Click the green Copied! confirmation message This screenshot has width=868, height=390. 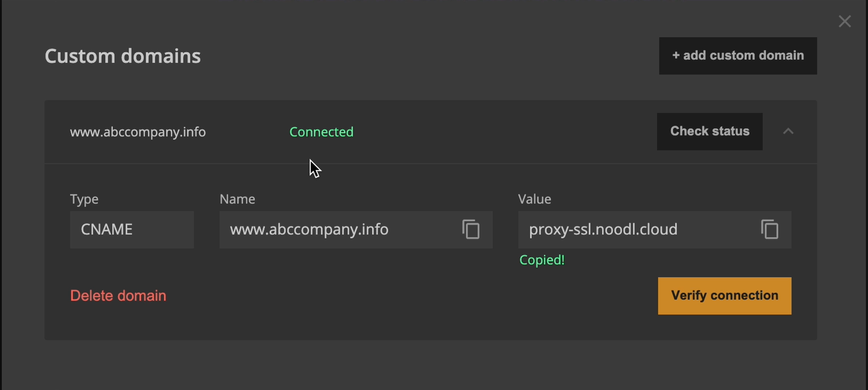(x=542, y=260)
